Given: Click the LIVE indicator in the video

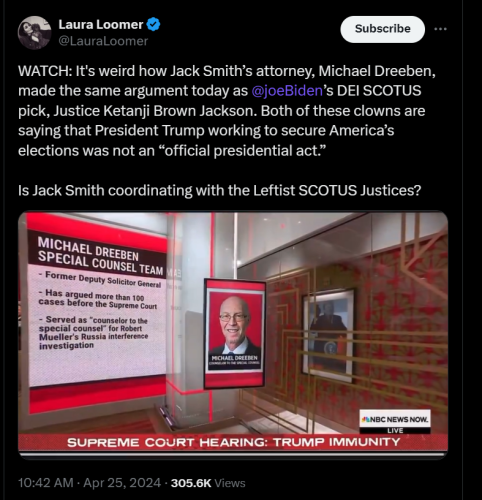Looking at the screenshot, I should [395, 430].
